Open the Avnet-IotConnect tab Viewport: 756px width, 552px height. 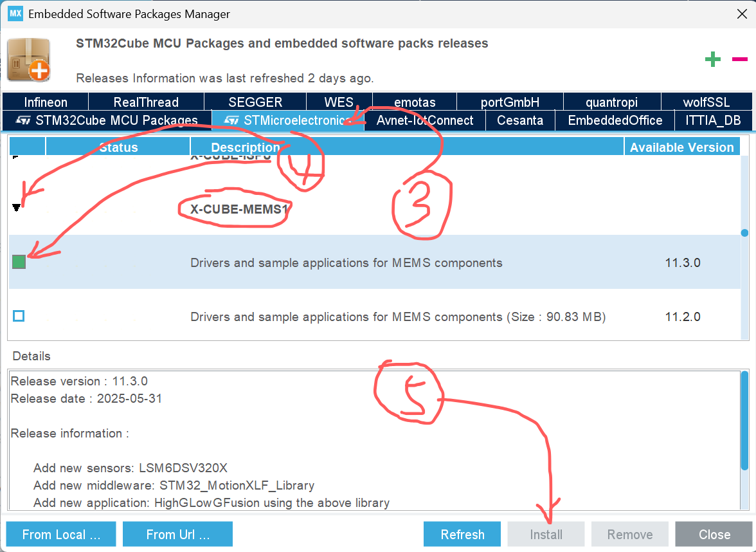point(425,120)
